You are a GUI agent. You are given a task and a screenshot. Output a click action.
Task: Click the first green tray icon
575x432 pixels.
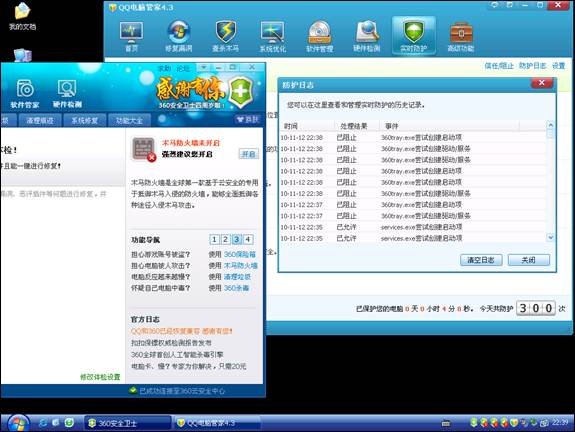[x=473, y=423]
